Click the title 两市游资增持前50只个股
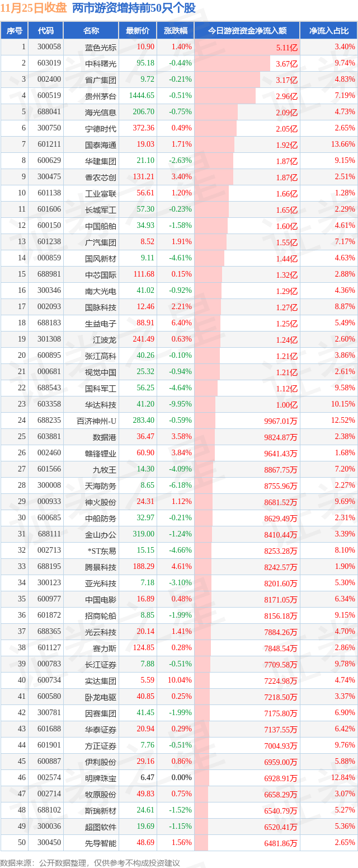The image size is (358, 868). click(134, 9)
